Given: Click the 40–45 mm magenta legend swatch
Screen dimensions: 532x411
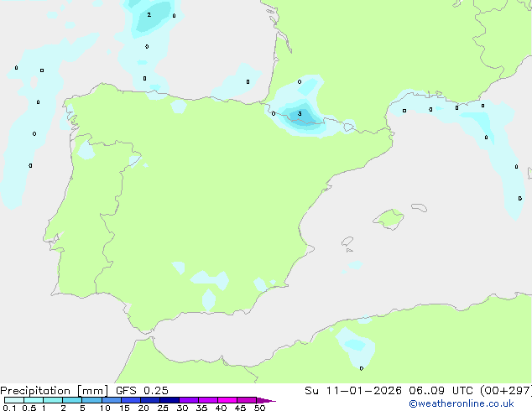Looking at the screenshot, I should coord(227,400).
